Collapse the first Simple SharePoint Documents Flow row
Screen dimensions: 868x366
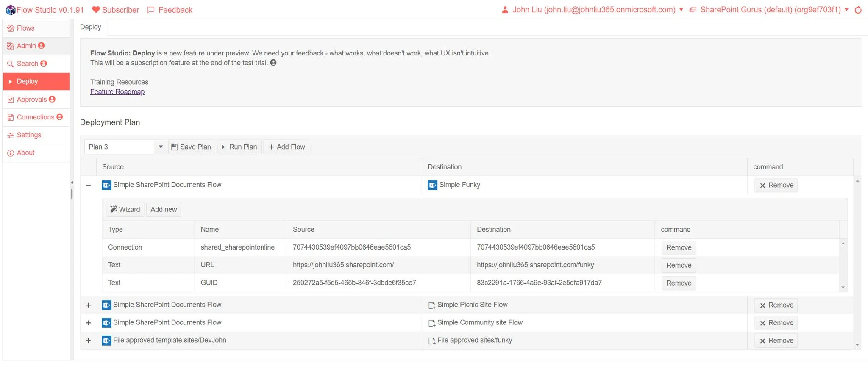pos(88,185)
